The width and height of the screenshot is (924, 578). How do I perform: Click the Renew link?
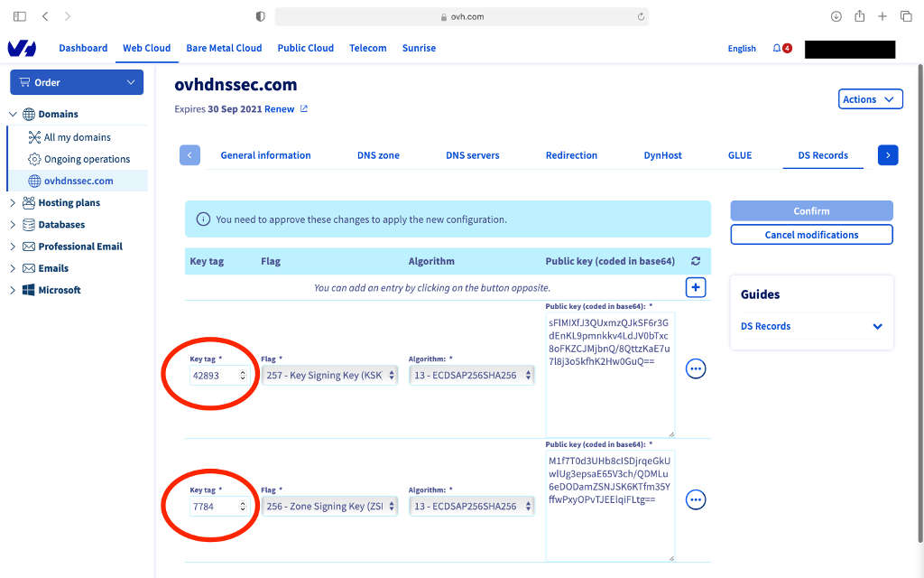point(280,109)
